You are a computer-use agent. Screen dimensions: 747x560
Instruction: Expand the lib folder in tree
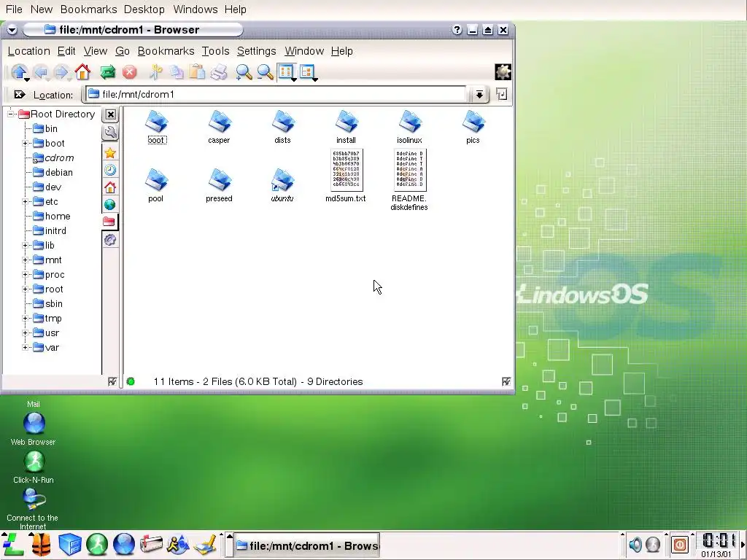pyautogui.click(x=26, y=246)
